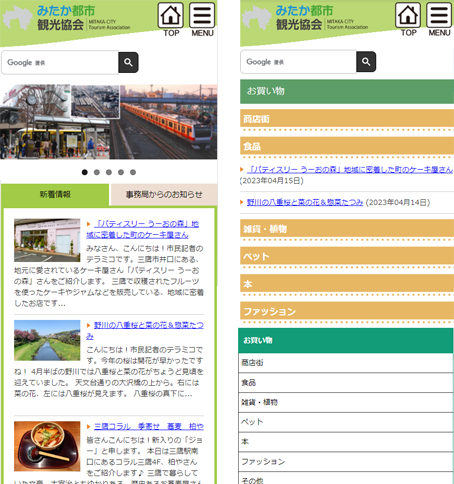
Task: Expand the ペット orange section header
Action: coord(347,256)
